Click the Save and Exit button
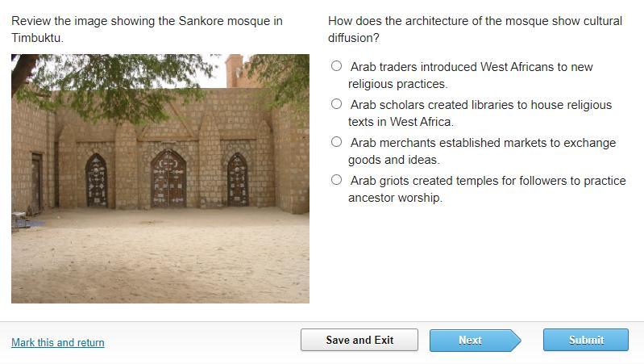Viewport: 644px width, 364px height. (359, 340)
